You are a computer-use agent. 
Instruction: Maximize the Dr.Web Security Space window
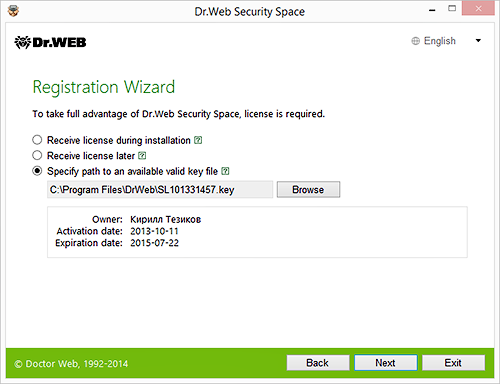(452, 9)
